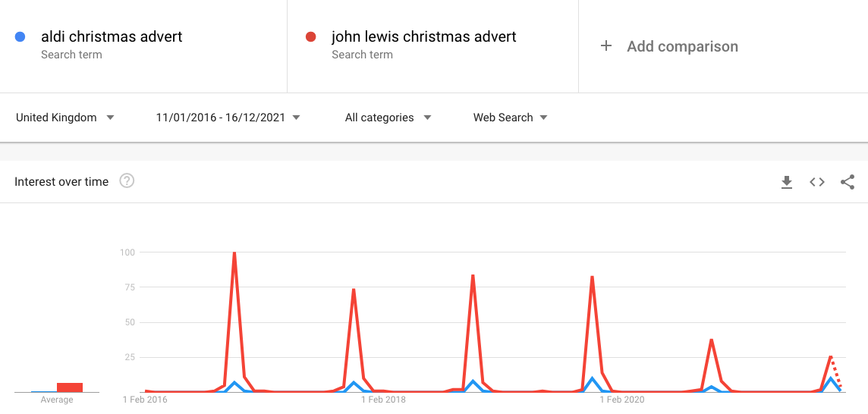The image size is (868, 414).
Task: Edit the aldi christmas advert search term
Action: click(x=112, y=37)
